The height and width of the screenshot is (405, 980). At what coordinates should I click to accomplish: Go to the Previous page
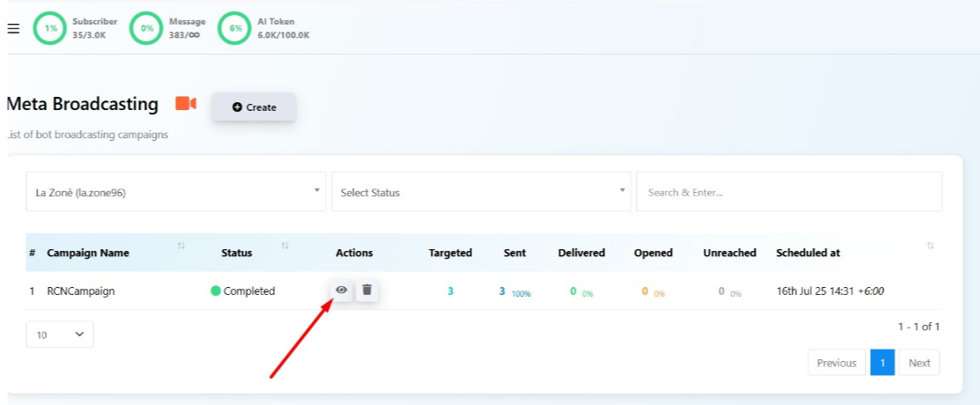(836, 363)
